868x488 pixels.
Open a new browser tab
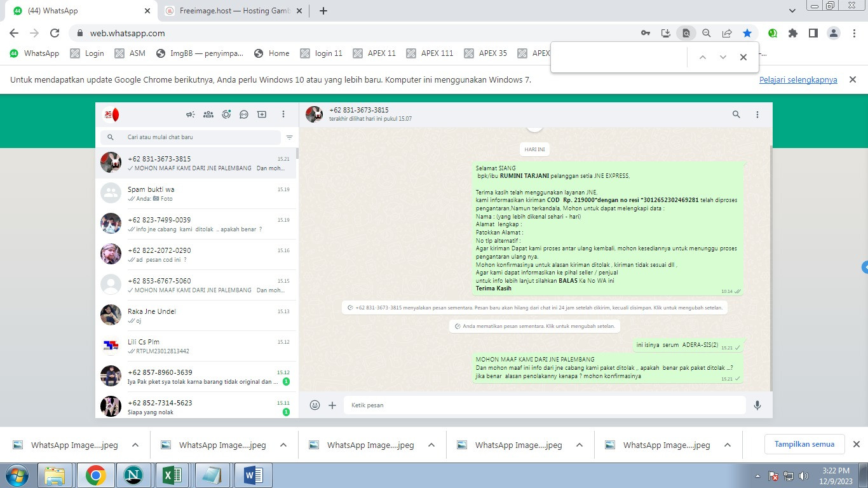pyautogui.click(x=323, y=11)
